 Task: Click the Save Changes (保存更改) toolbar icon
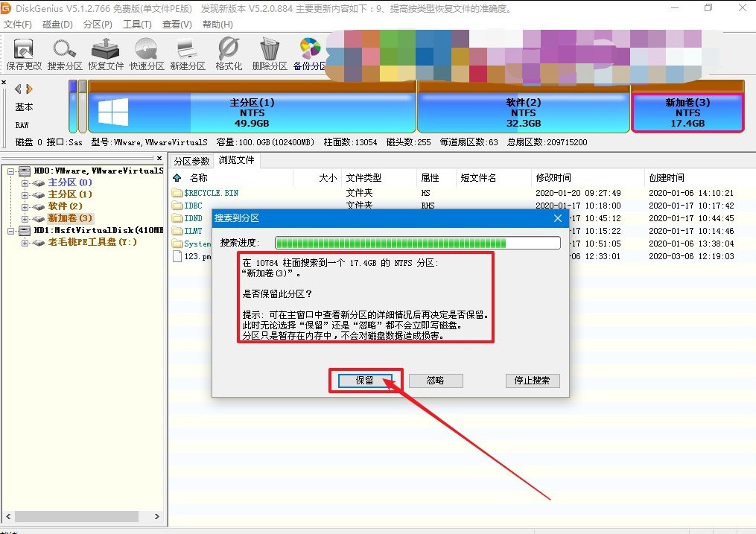point(24,54)
